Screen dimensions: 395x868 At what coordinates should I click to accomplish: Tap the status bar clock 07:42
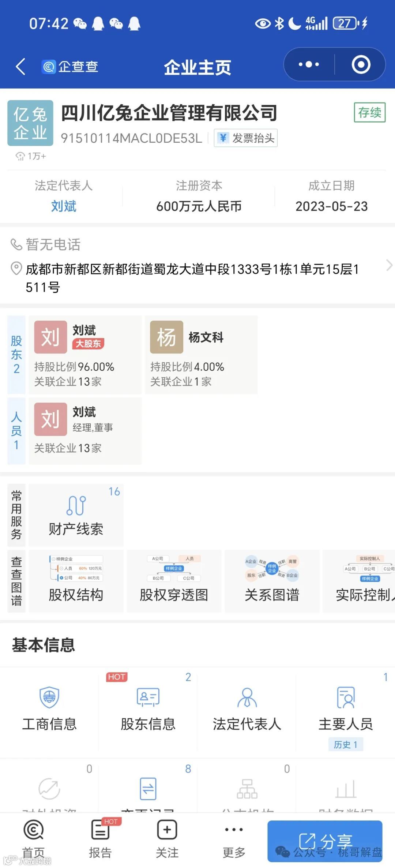coord(49,24)
